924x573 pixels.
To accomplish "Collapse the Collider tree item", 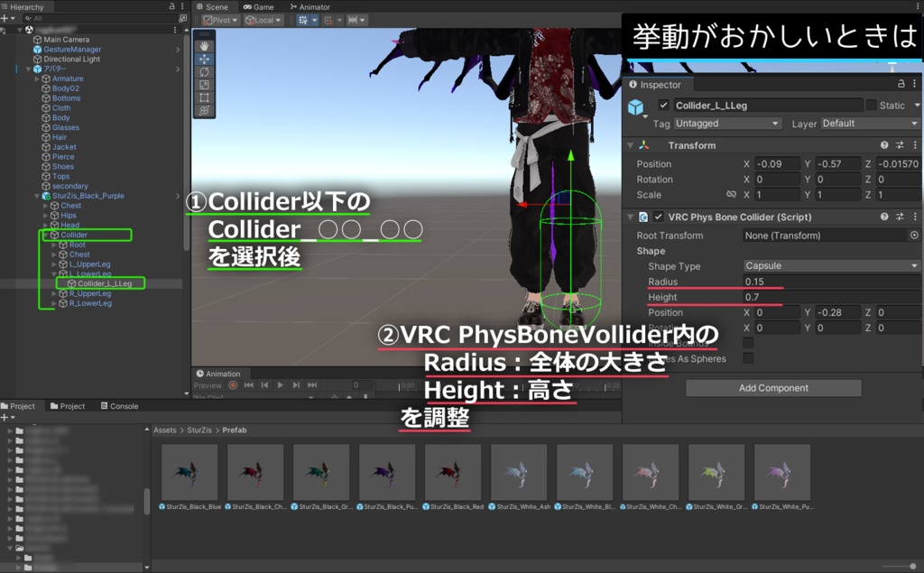I will click(45, 235).
